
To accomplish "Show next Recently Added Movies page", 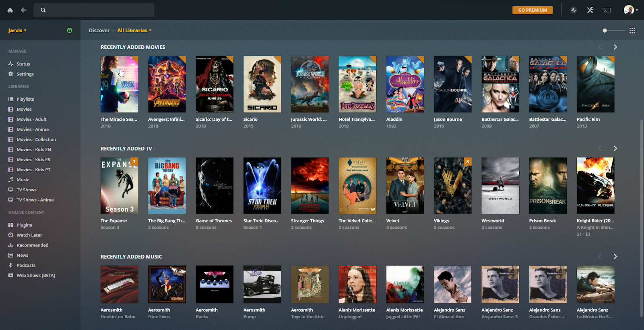I will click(x=615, y=47).
